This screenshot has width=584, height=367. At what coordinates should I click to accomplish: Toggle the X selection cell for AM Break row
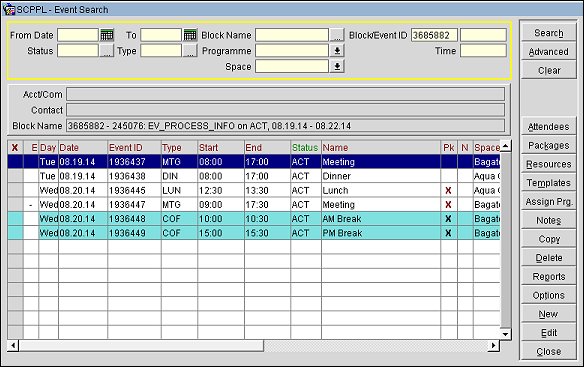pyautogui.click(x=15, y=219)
